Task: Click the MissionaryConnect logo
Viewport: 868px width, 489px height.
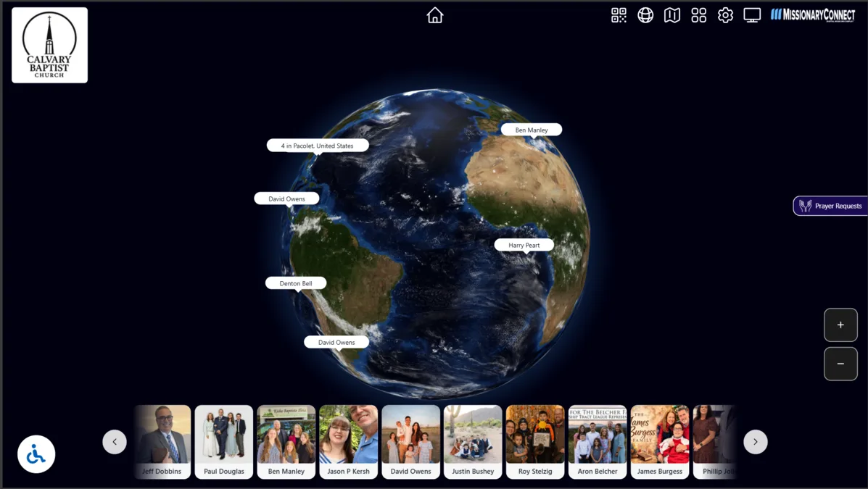Action: pos(813,15)
